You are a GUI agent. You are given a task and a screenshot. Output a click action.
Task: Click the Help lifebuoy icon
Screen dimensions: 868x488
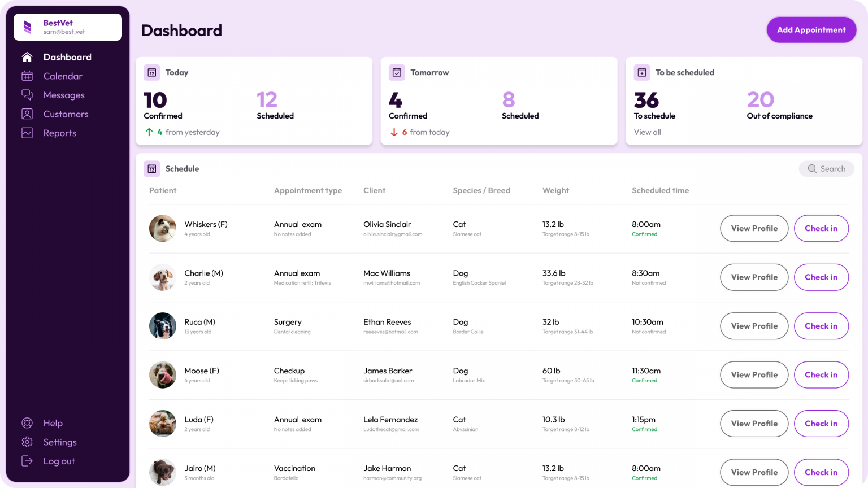[x=27, y=423]
